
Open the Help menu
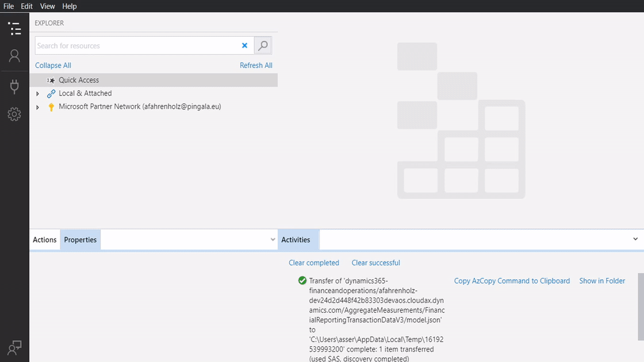click(70, 6)
